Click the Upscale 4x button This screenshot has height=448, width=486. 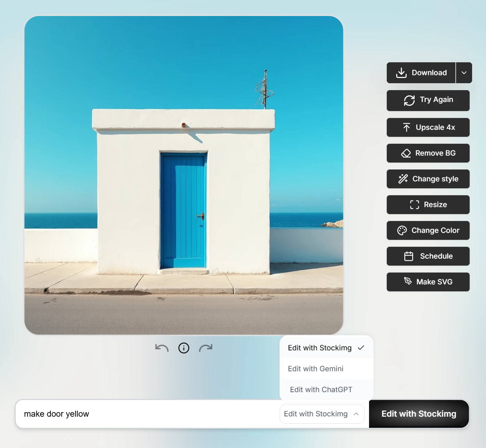pos(428,127)
